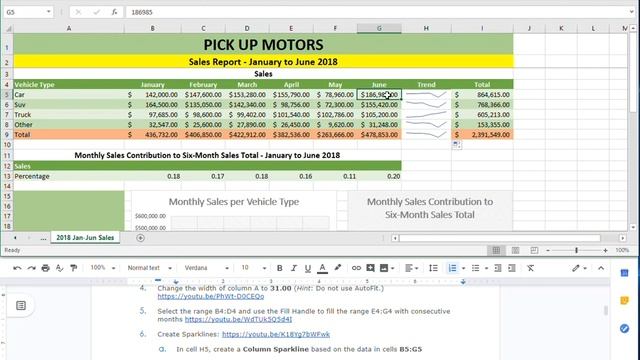Screen dimensions: 640x360
Task: Click the add comment icon in Docs
Action: click(370, 268)
